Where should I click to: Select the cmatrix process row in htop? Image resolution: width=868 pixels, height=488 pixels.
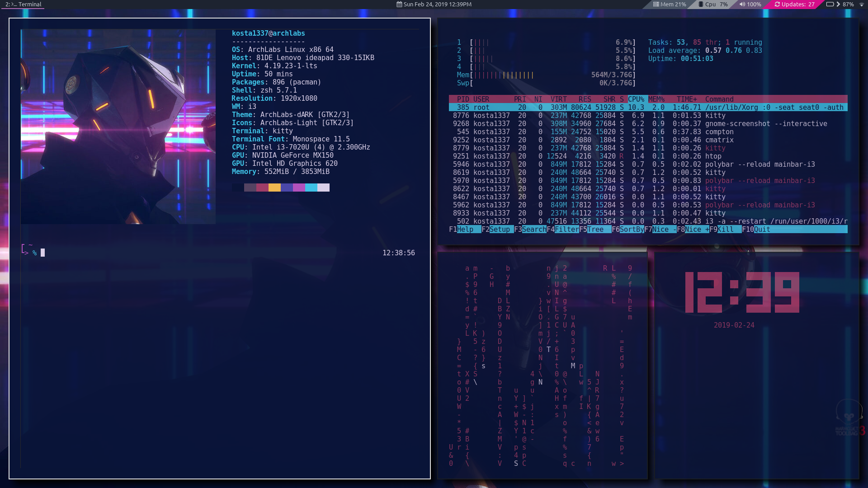click(x=648, y=140)
